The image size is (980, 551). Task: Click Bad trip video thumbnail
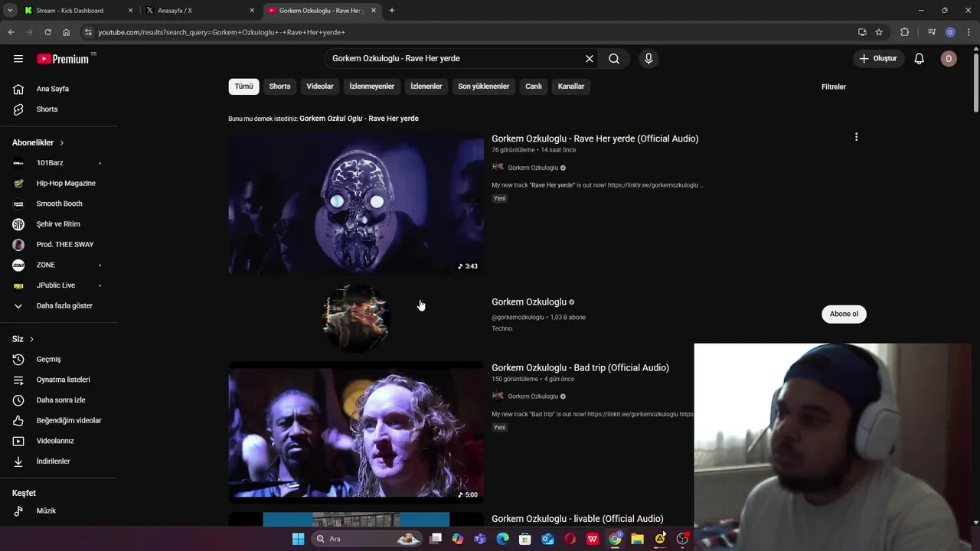356,433
